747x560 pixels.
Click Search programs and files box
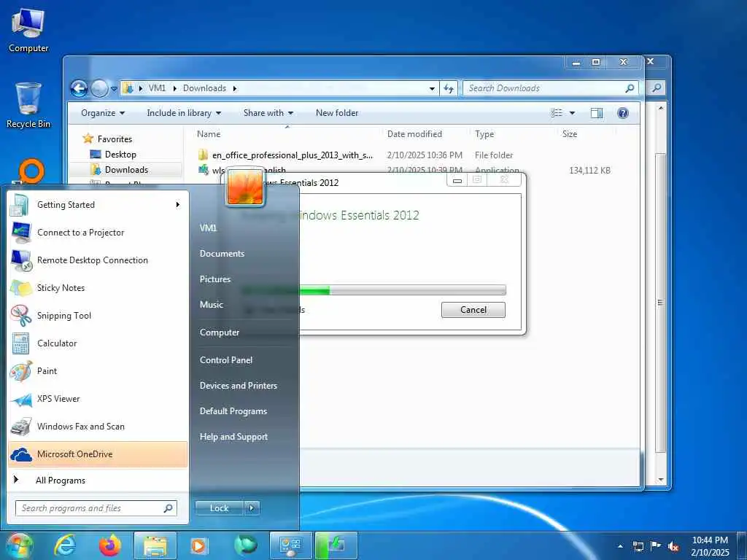coord(96,508)
